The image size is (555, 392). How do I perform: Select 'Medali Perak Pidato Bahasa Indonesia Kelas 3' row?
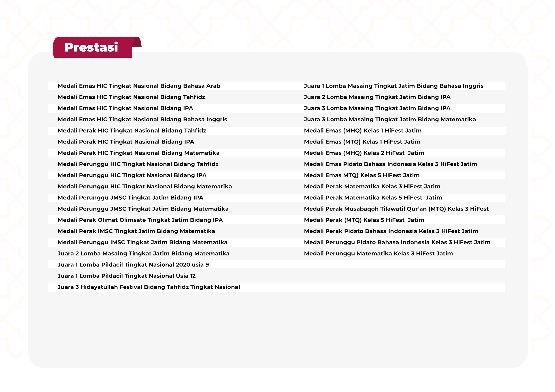[391, 231]
